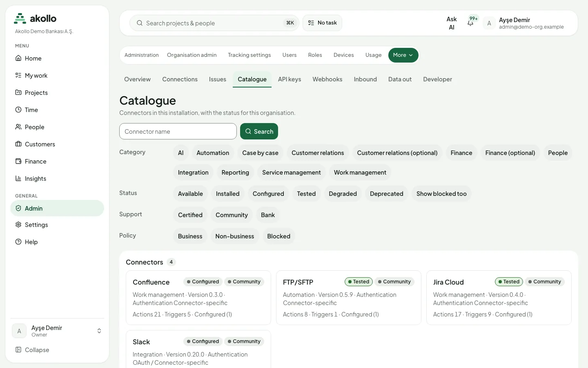588x368 pixels.
Task: Toggle Finance (optional) category filter
Action: tap(510, 153)
